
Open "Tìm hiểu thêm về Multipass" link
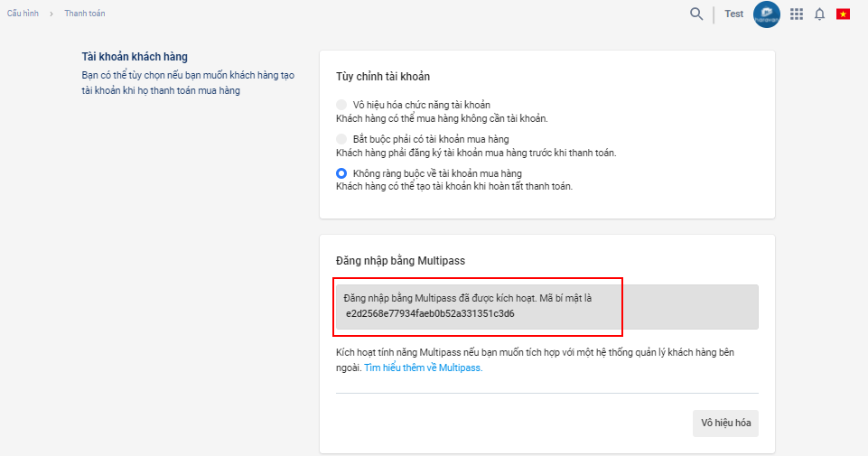[x=423, y=368]
